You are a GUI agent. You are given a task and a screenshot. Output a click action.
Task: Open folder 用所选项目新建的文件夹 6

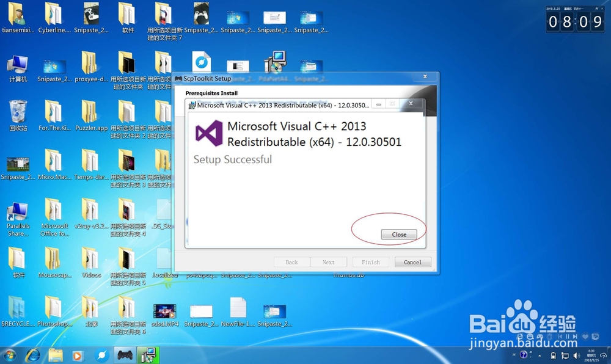point(128,315)
